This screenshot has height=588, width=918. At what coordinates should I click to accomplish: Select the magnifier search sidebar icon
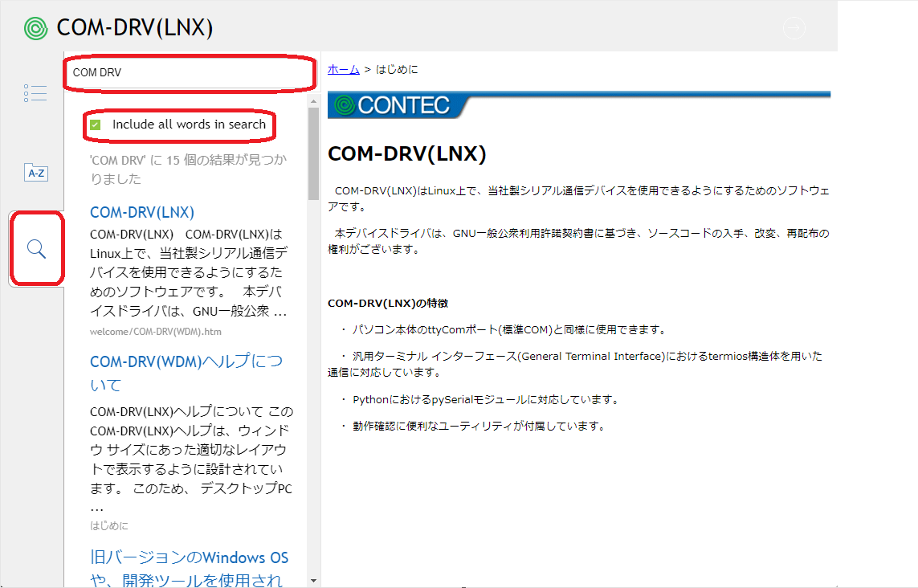tap(36, 249)
